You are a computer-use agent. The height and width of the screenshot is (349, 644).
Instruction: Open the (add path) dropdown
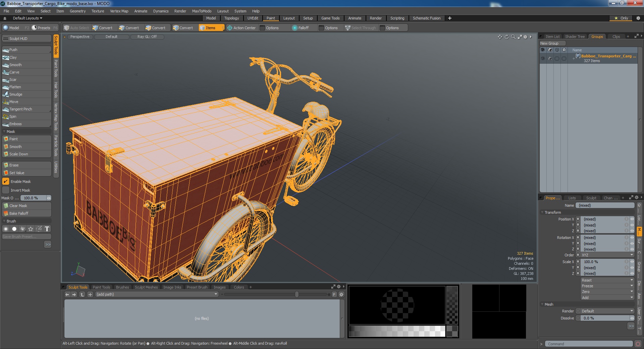[x=157, y=294]
